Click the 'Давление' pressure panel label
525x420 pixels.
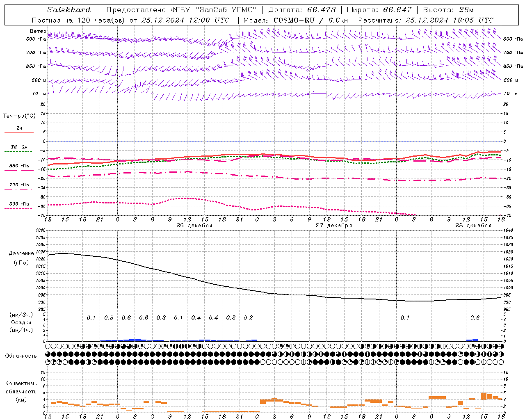coord(21,253)
